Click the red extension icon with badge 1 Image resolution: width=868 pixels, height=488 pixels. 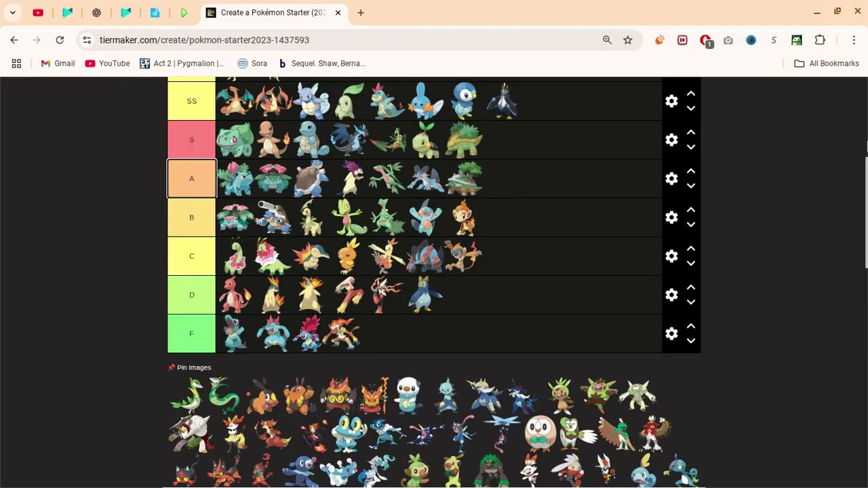coord(706,41)
